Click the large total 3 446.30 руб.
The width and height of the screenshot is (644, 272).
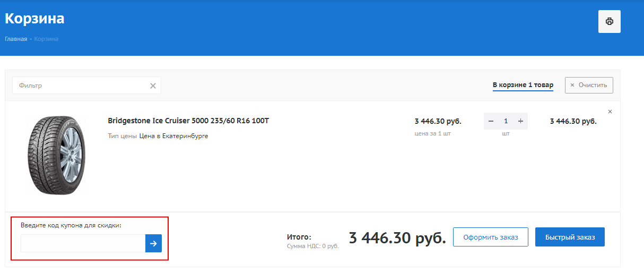pos(397,237)
